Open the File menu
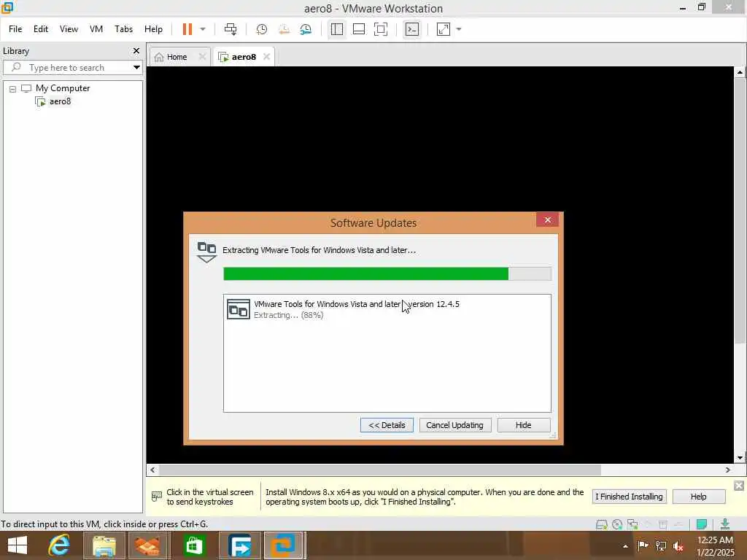The width and height of the screenshot is (747, 560). (x=15, y=29)
